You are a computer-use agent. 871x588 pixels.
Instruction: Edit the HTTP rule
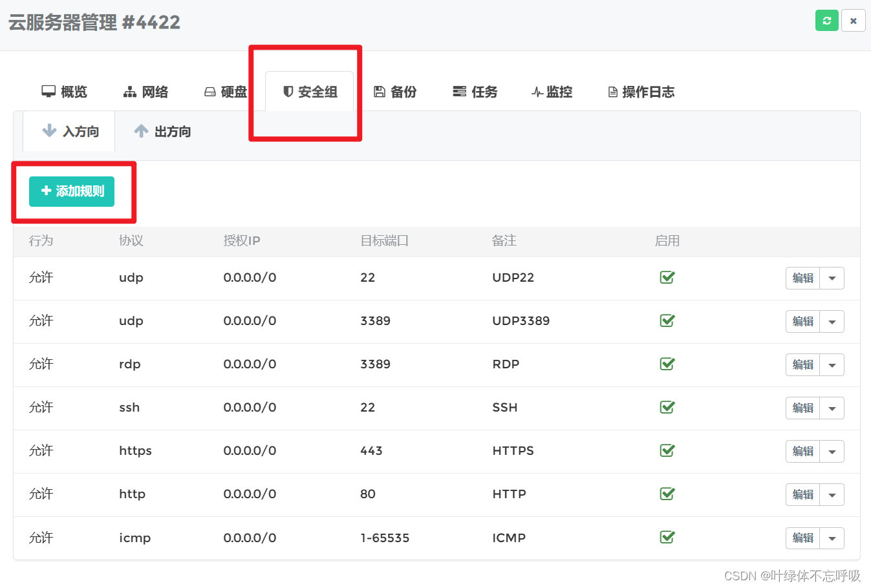pos(803,494)
